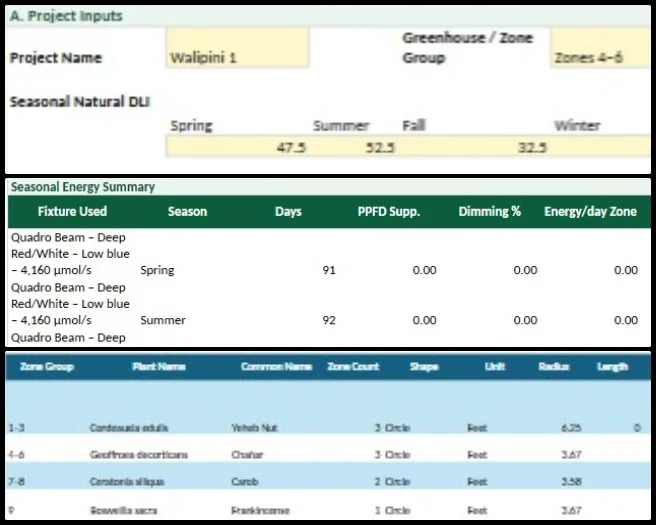Click PPFD Supp. 0.00 in the Summer row
The image size is (656, 525).
click(424, 320)
